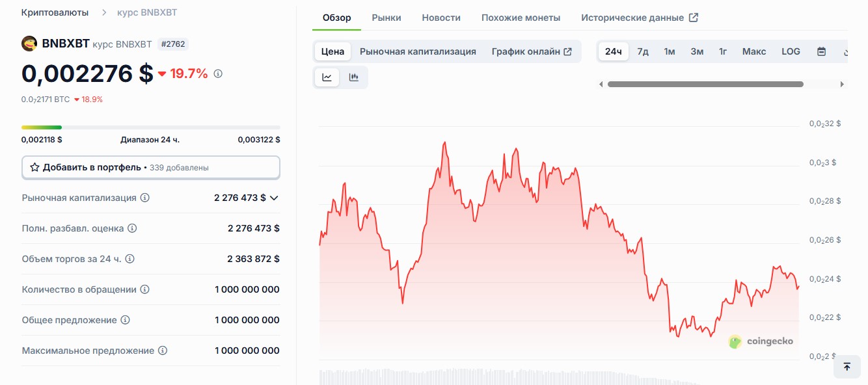The image size is (868, 385).
Task: Select the Макс time range
Action: (754, 51)
